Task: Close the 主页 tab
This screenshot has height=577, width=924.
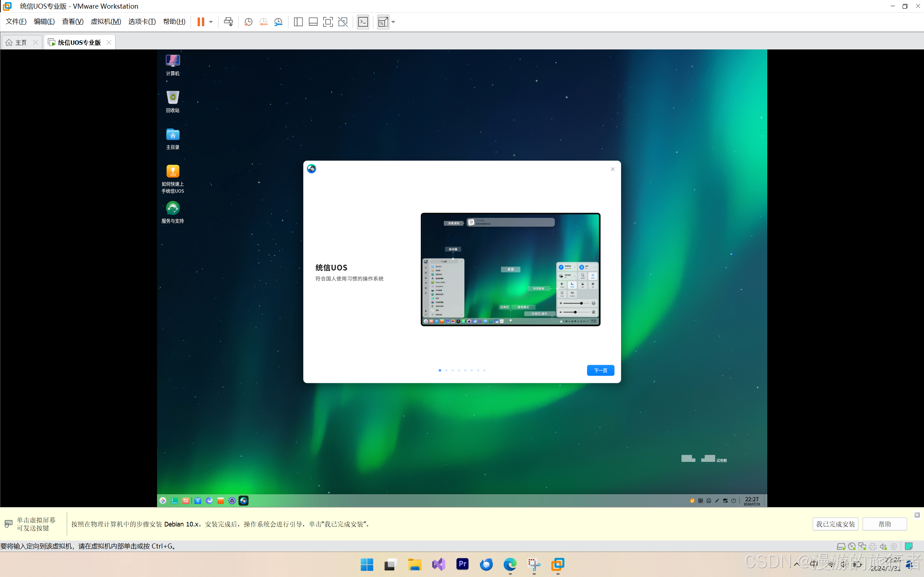Action: coord(35,42)
